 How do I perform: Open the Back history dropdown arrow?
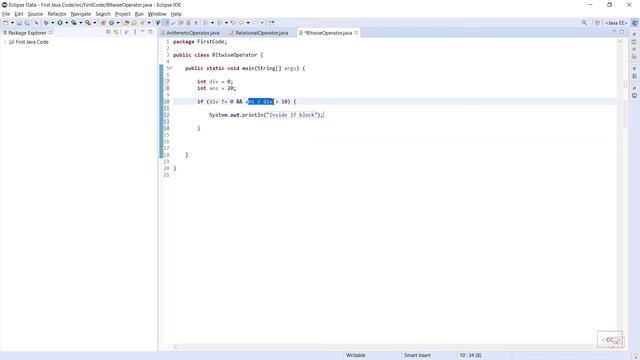click(x=248, y=23)
